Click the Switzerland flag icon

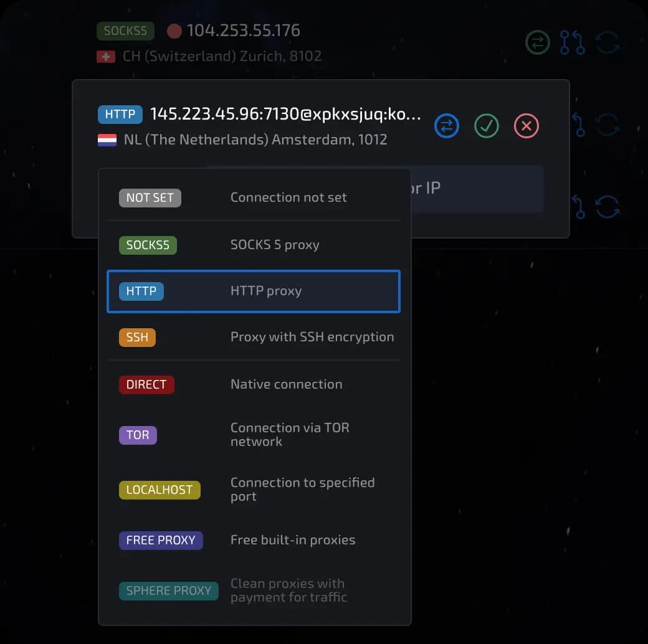(106, 56)
